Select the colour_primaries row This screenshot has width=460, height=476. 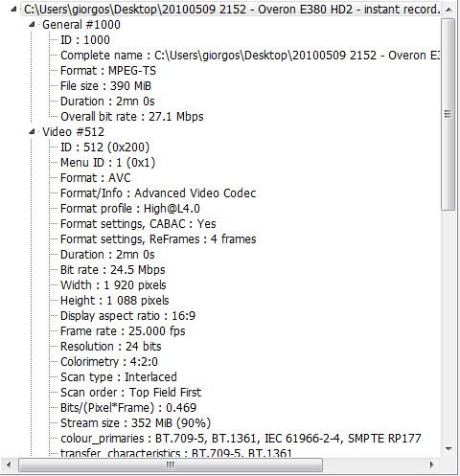pyautogui.click(x=241, y=439)
